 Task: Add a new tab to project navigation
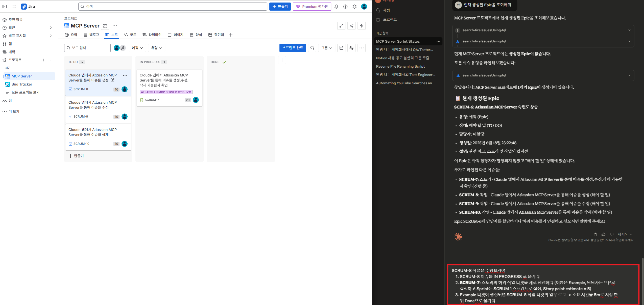click(x=231, y=35)
